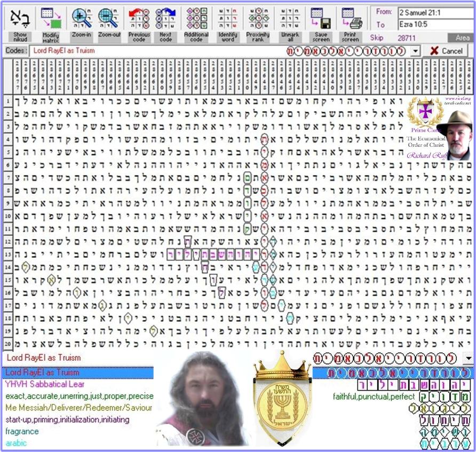The height and width of the screenshot is (452, 476).
Task: Open the Modify matrix tool
Action: coord(50,18)
